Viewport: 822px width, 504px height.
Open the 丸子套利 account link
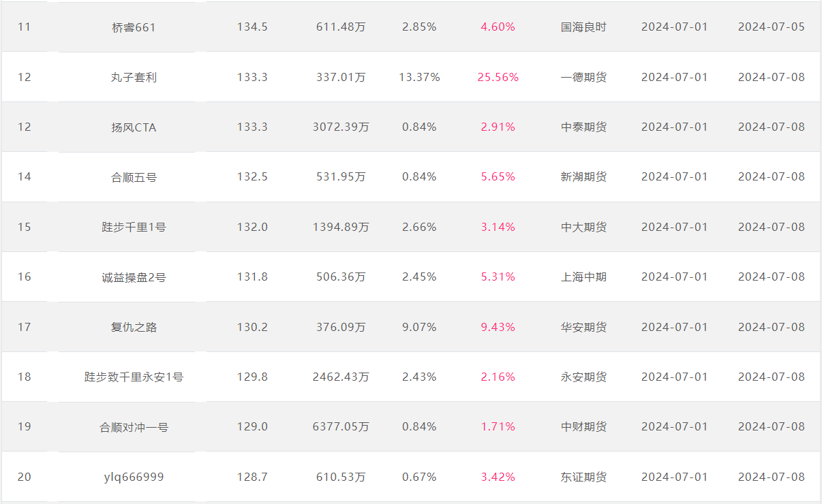[134, 77]
